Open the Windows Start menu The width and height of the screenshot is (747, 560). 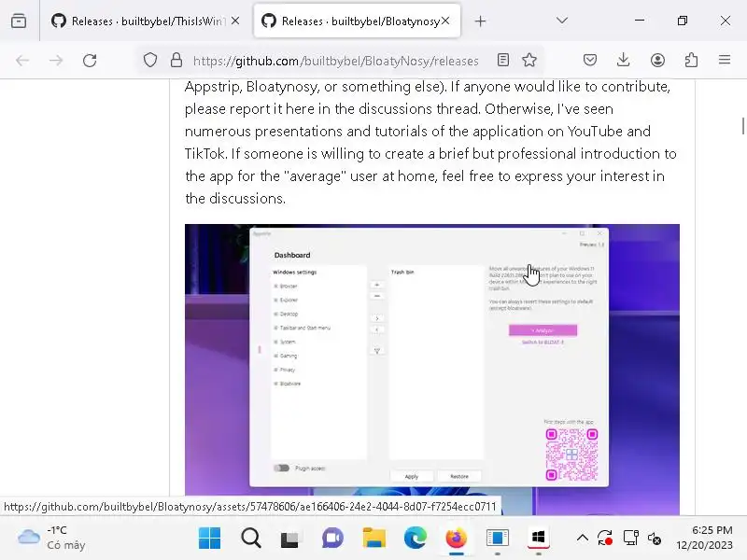point(209,539)
